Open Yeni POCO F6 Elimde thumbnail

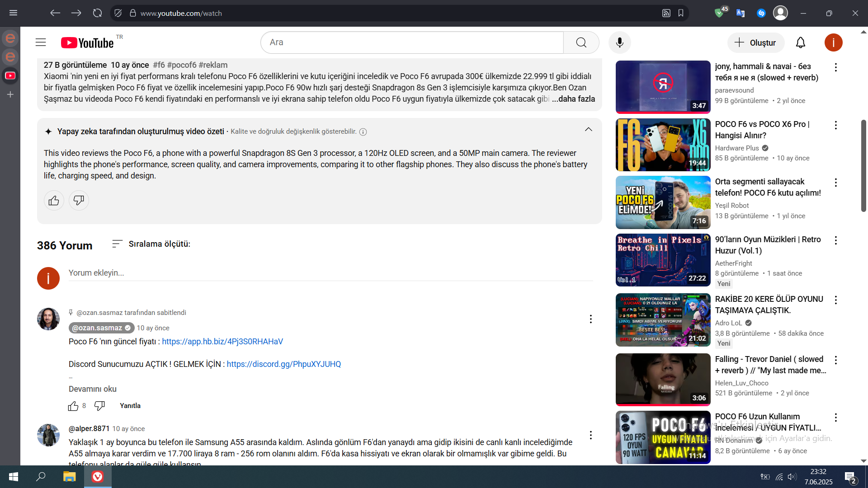tap(663, 202)
